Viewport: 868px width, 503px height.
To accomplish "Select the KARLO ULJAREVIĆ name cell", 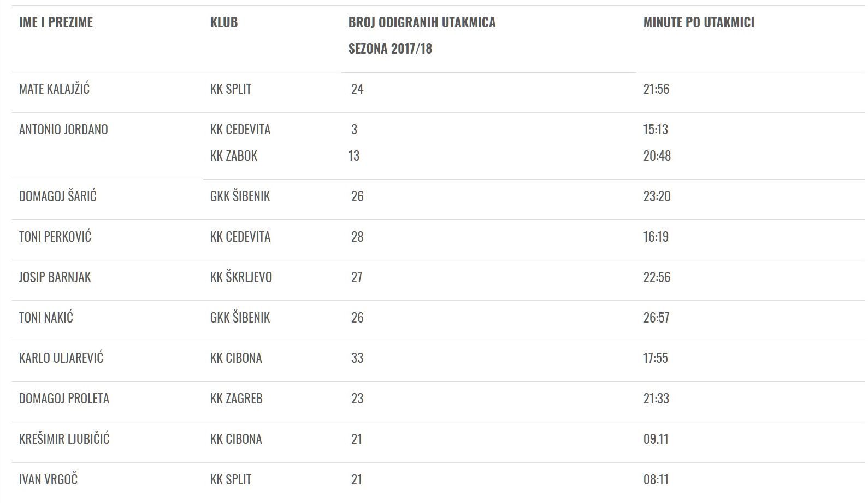I will pyautogui.click(x=61, y=358).
